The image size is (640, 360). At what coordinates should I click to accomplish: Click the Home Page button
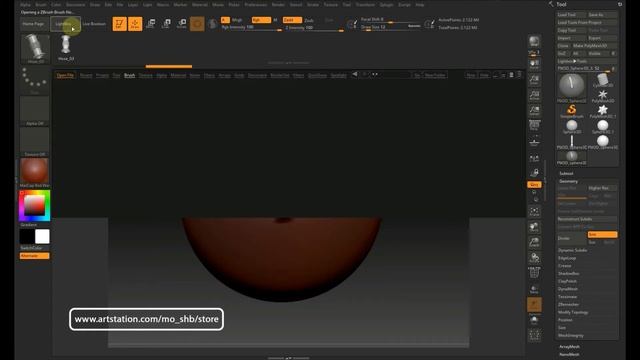pos(33,24)
